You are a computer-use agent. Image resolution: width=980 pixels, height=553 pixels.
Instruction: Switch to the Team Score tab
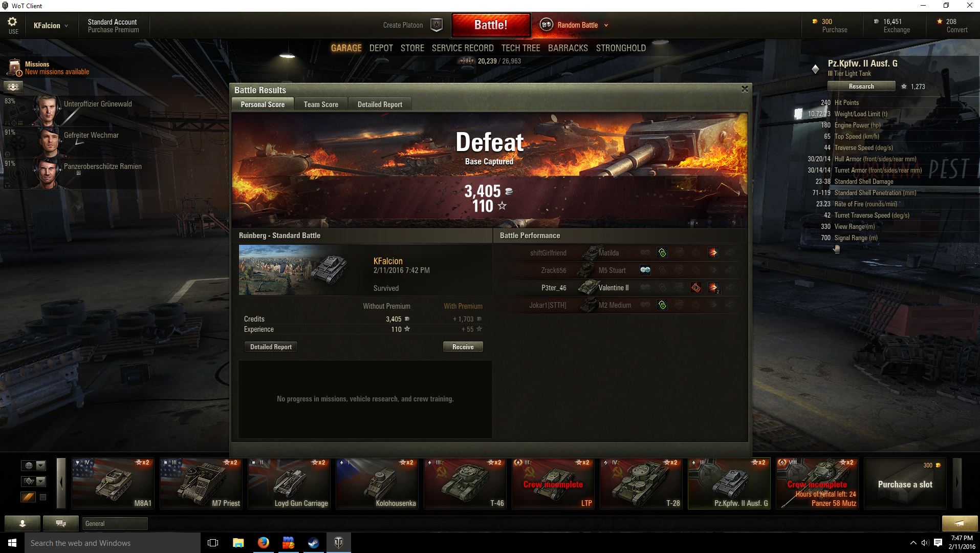click(321, 104)
